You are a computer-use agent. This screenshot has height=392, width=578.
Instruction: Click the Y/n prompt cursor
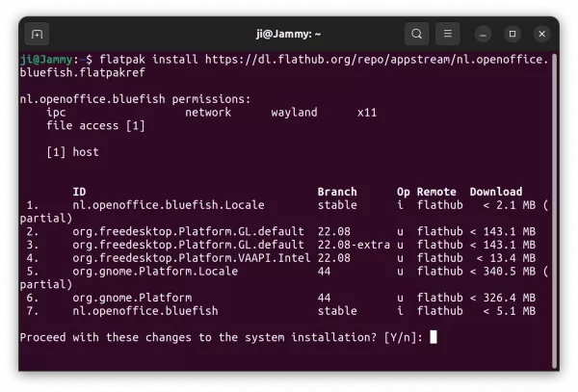(x=433, y=337)
